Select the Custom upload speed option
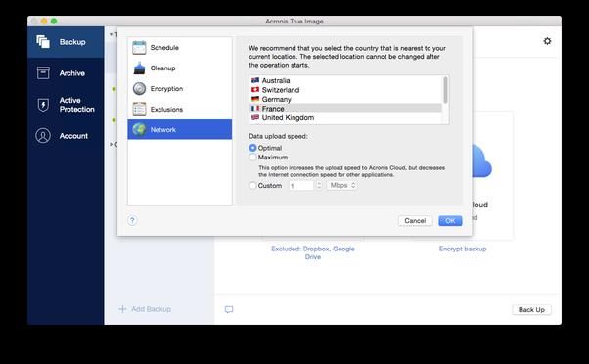Screen dimensions: 589x364 click(252, 185)
